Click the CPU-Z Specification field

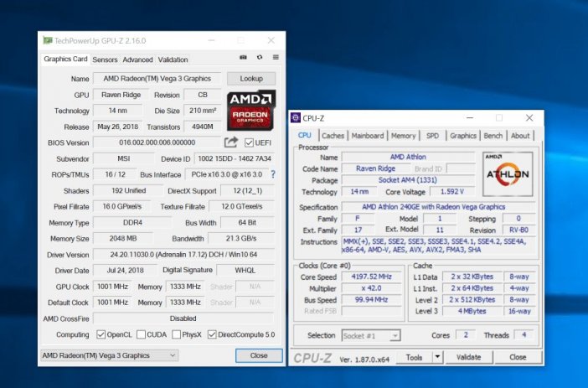438,207
